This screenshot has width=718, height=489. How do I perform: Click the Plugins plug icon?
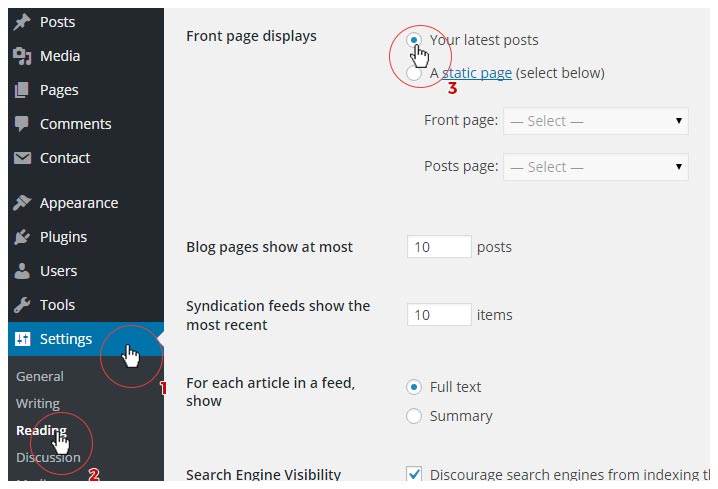tap(22, 237)
